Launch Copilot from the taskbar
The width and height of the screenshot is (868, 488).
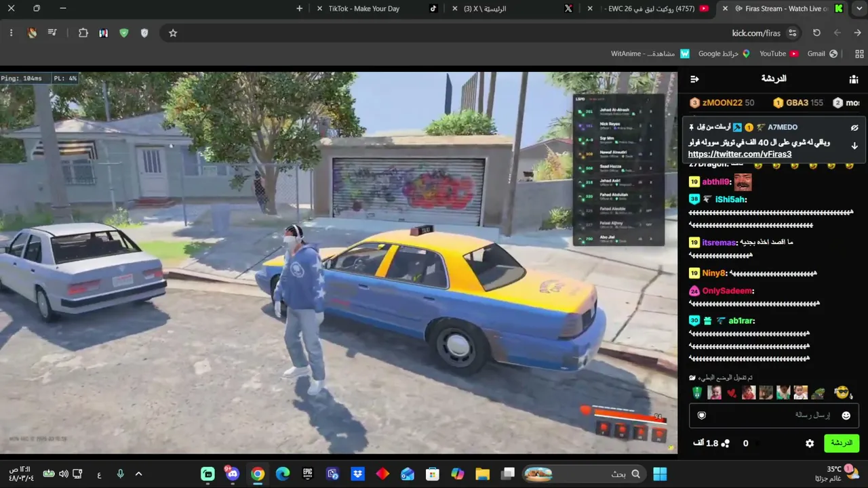pyautogui.click(x=458, y=474)
